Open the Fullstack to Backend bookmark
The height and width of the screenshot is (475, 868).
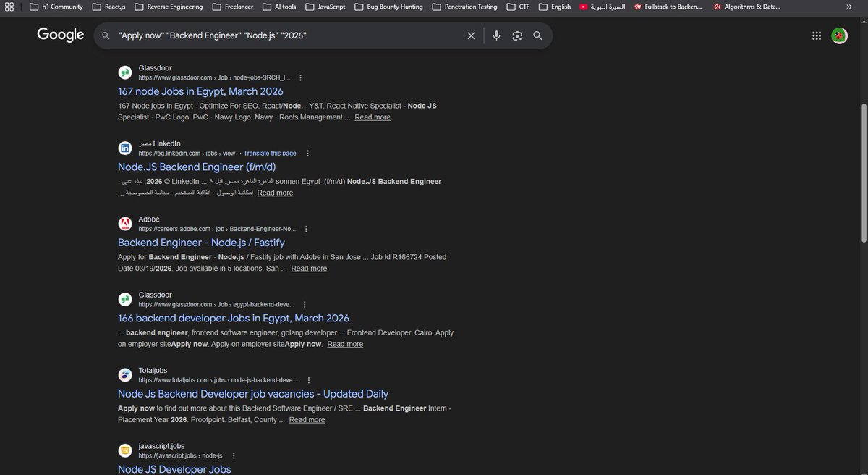(x=668, y=7)
